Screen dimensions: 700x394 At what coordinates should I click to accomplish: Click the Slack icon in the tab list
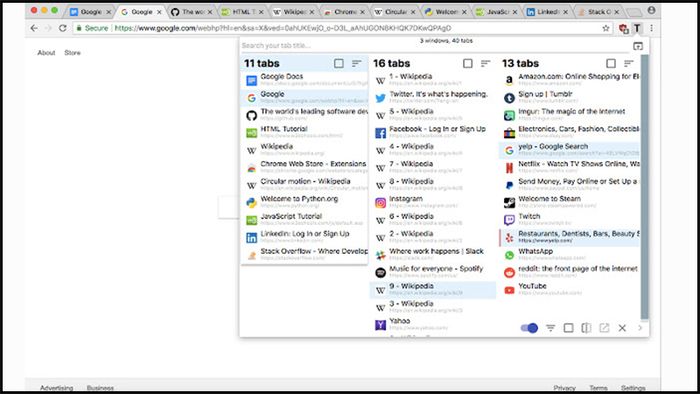[x=380, y=255]
